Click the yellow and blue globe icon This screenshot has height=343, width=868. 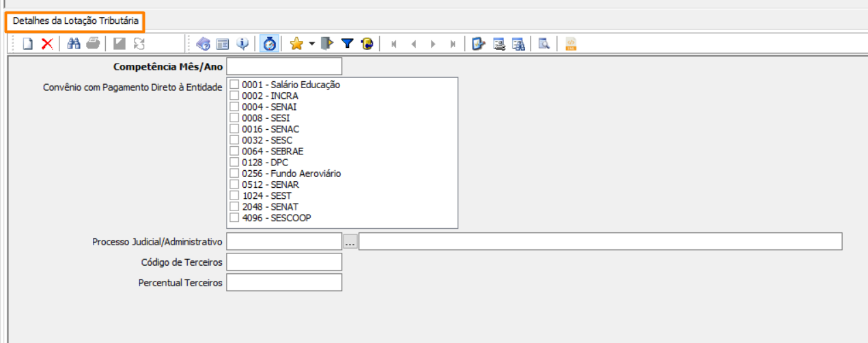[x=367, y=44]
